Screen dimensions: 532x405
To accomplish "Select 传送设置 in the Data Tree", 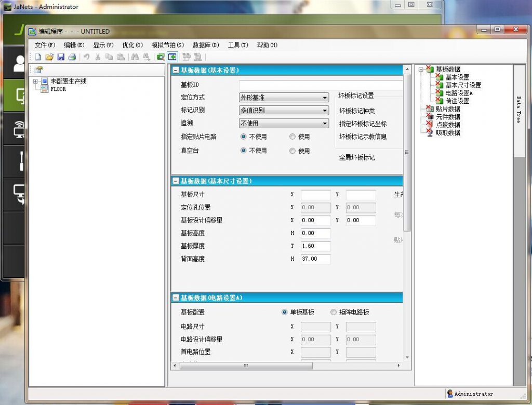I will (x=457, y=101).
